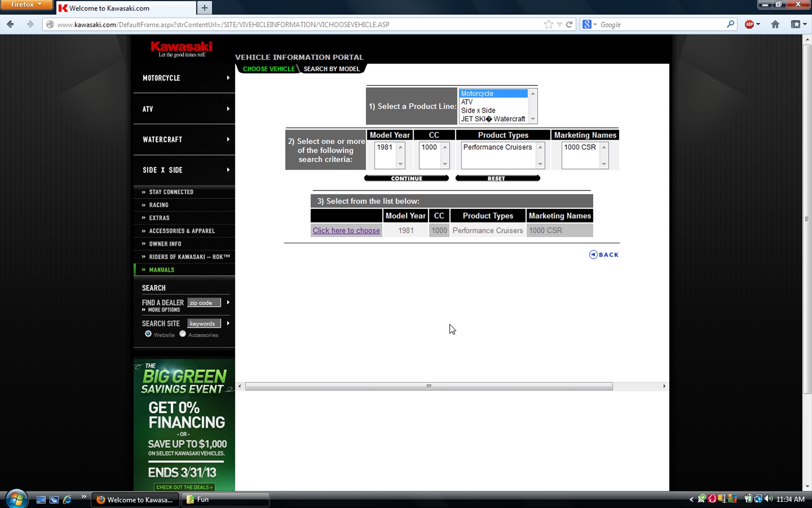The image size is (812, 508).
Task: Open the Firefox home page icon
Action: pos(775,24)
